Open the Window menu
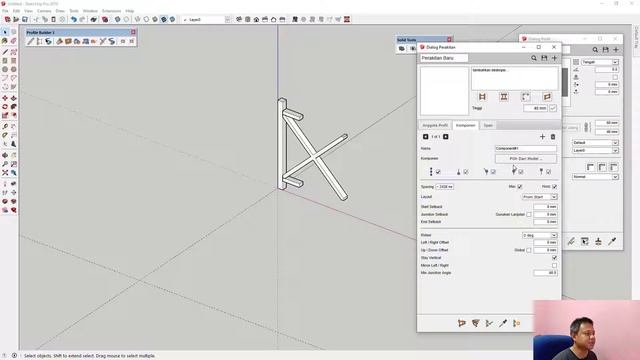640x360 pixels. [90, 11]
